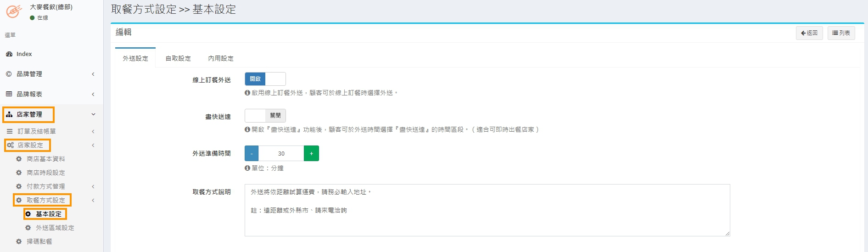The image size is (868, 252).
Task: Toggle the 線上訂餐外送 switch
Action: (265, 79)
